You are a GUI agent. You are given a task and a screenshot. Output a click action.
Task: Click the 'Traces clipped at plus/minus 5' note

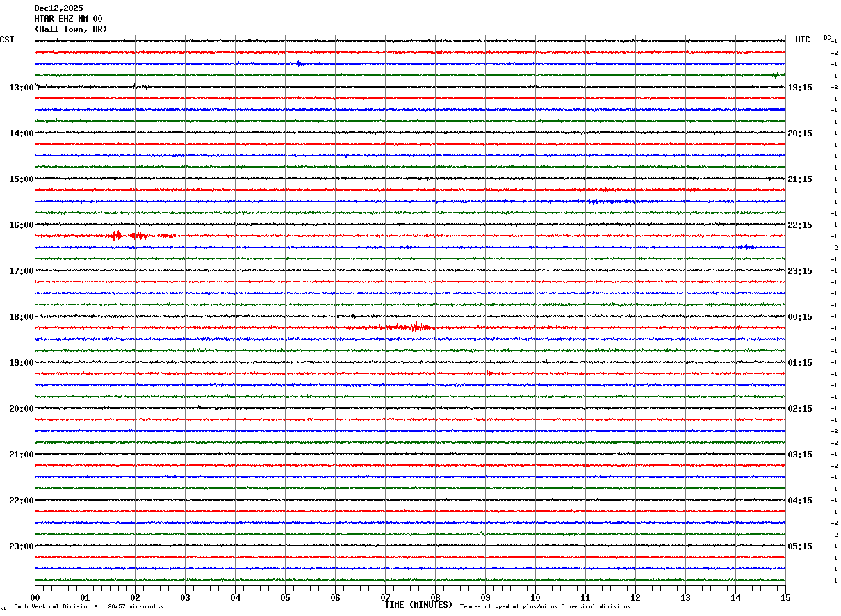545,607
